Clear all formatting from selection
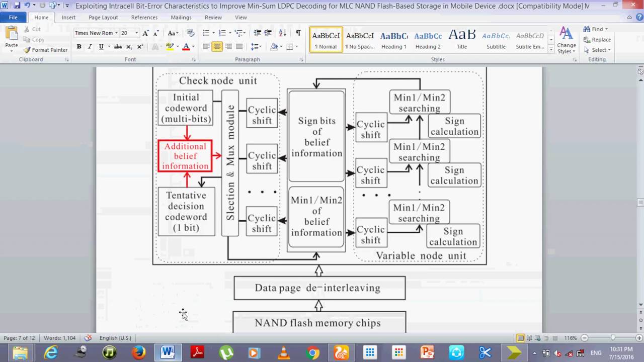Screen dimensions: 644x362 (x=191, y=33)
